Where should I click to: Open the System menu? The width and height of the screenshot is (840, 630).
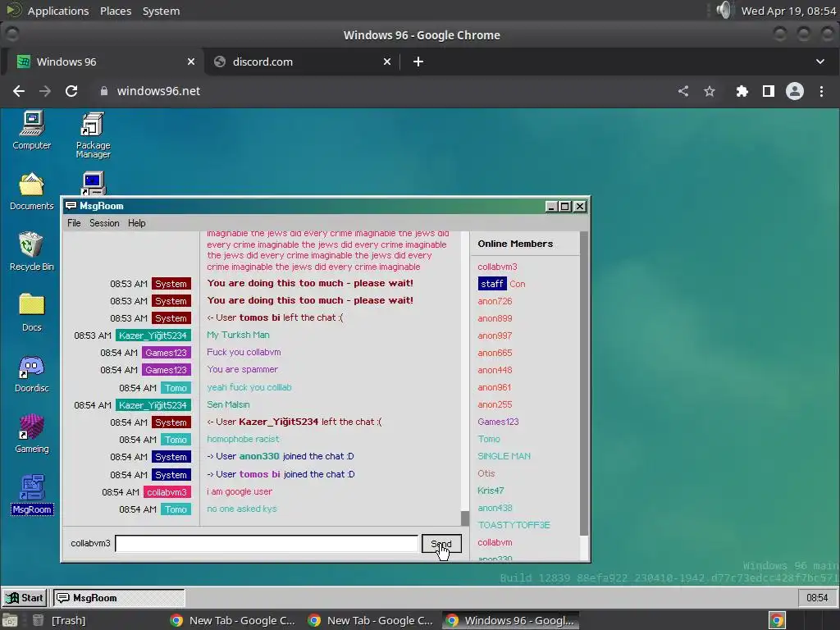point(161,11)
